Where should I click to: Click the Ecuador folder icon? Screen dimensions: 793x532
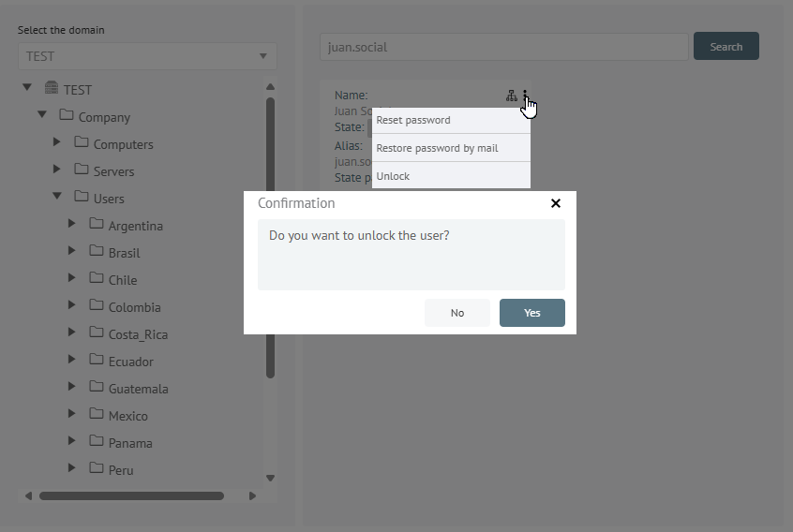coord(97,359)
